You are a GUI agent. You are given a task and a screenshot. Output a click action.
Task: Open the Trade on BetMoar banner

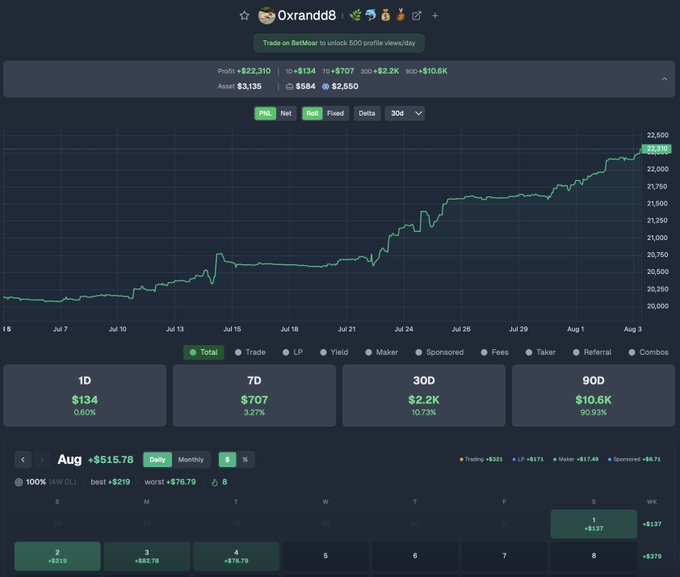tap(339, 43)
